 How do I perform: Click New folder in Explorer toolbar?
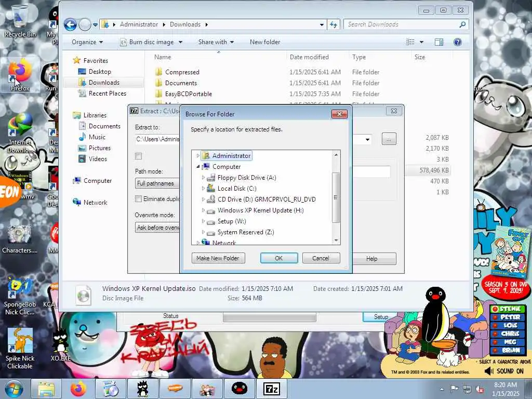265,42
